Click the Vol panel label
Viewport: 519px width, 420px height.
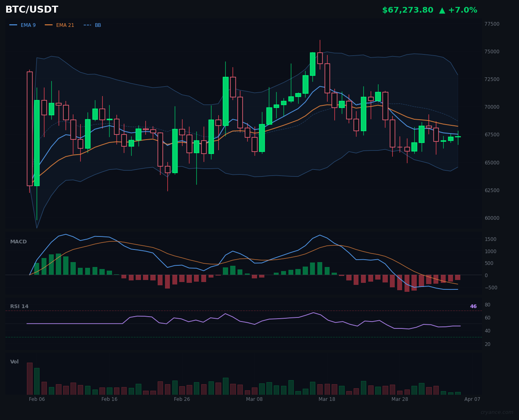pyautogui.click(x=14, y=361)
